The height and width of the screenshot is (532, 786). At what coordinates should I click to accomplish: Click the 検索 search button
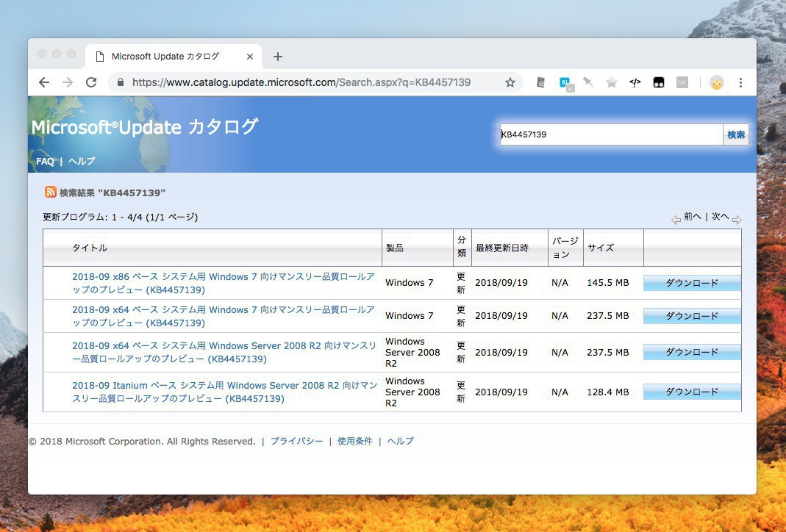tap(735, 134)
